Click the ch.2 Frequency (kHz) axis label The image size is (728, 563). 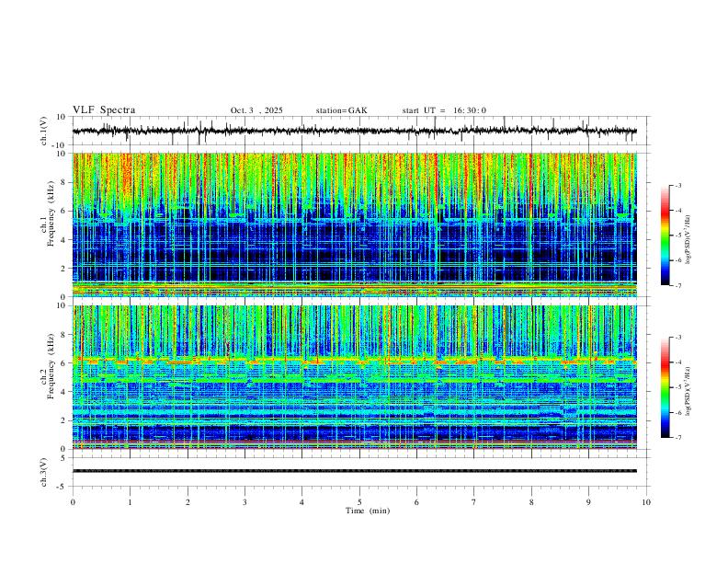pos(48,365)
